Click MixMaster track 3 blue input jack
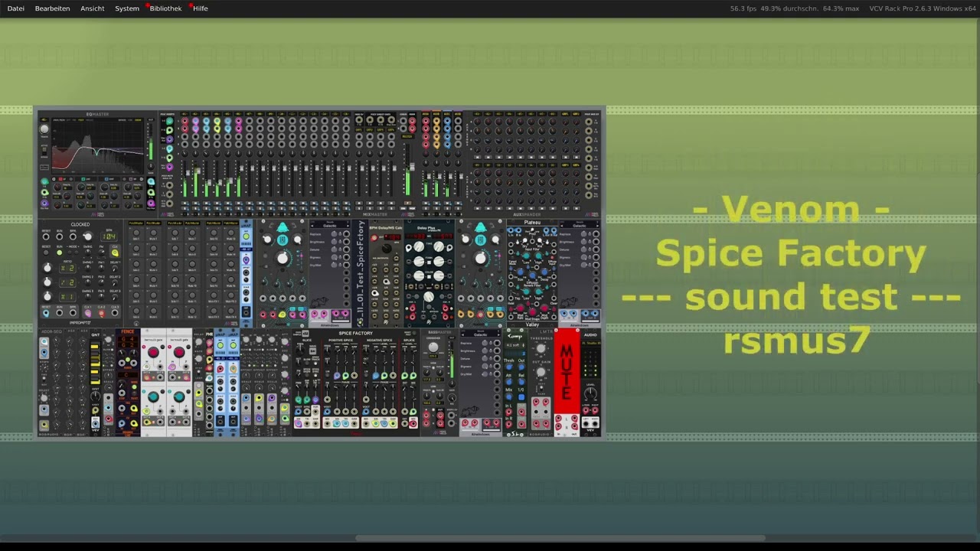This screenshot has width=980, height=551. 206,121
